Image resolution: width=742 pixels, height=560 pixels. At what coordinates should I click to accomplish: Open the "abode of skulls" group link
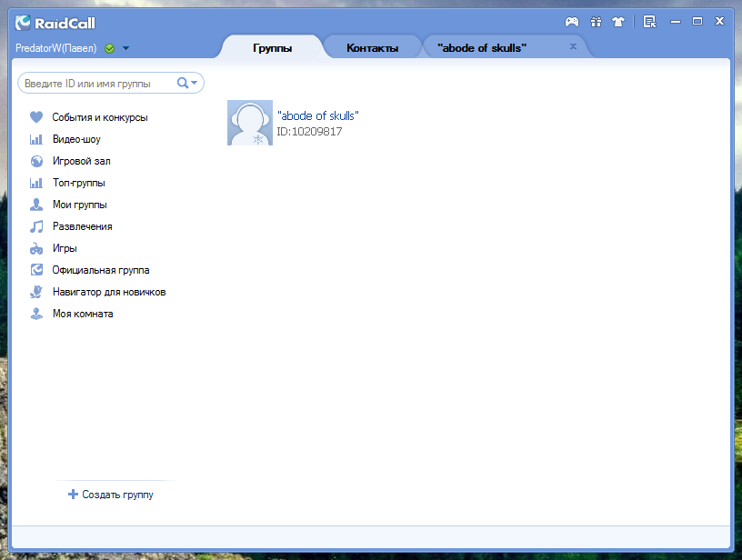pyautogui.click(x=318, y=115)
